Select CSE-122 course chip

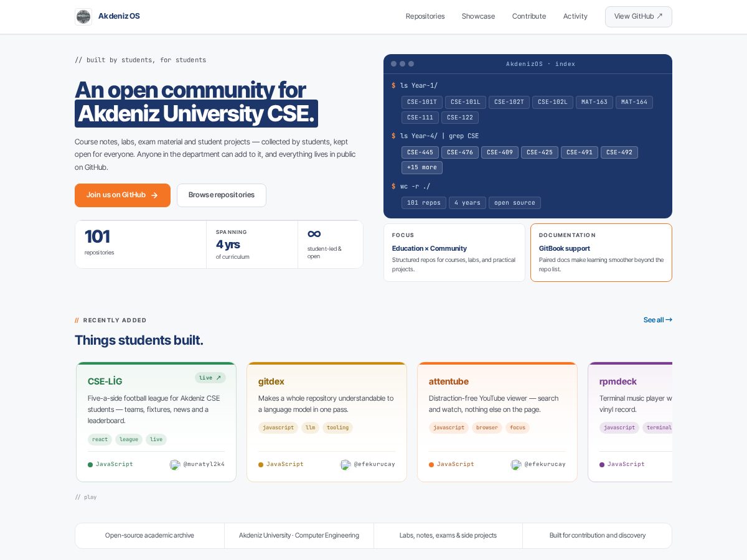(460, 118)
